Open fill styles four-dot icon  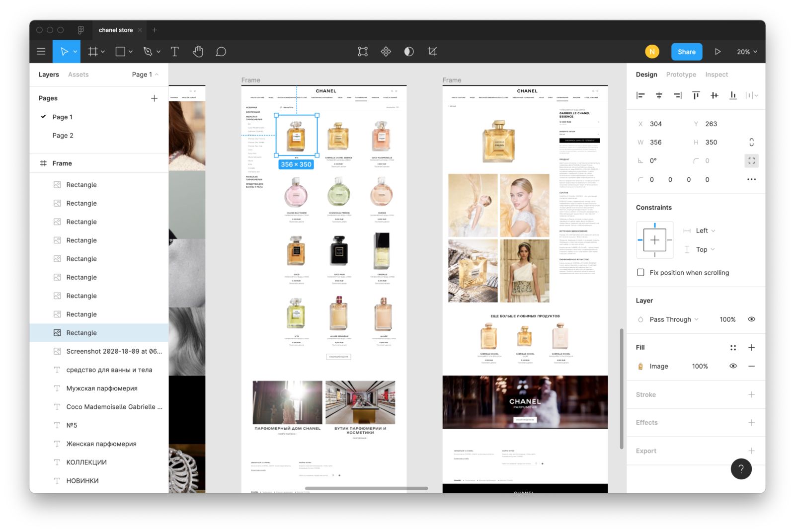(733, 348)
